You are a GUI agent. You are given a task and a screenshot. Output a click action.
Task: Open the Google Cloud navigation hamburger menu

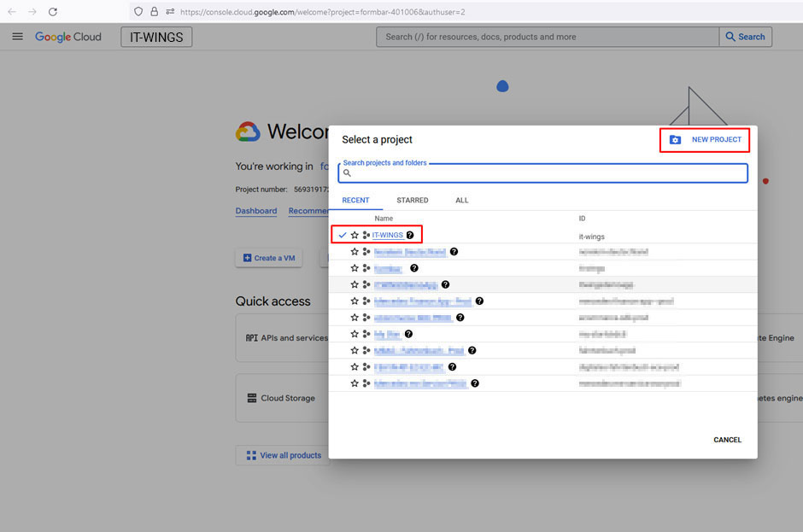click(x=17, y=37)
